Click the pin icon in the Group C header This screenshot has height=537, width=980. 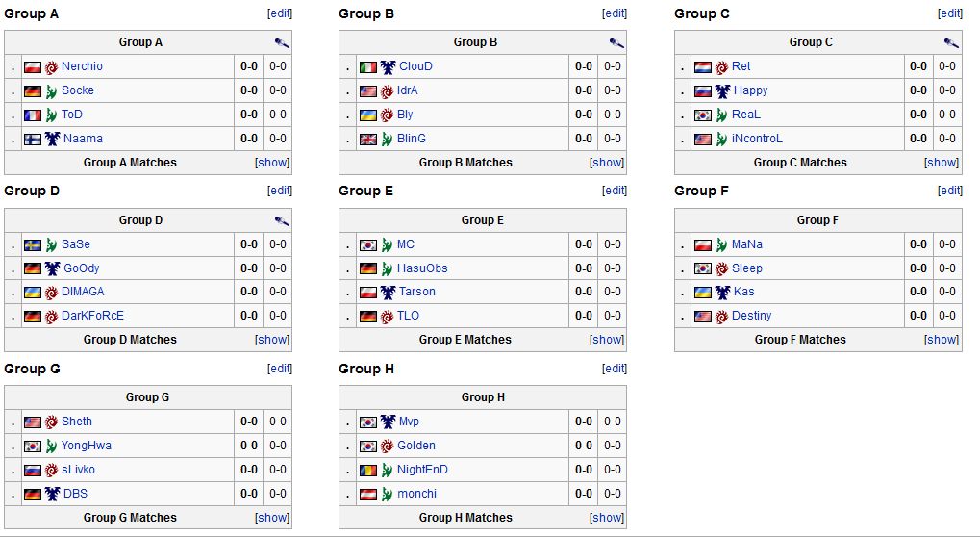pyautogui.click(x=951, y=43)
